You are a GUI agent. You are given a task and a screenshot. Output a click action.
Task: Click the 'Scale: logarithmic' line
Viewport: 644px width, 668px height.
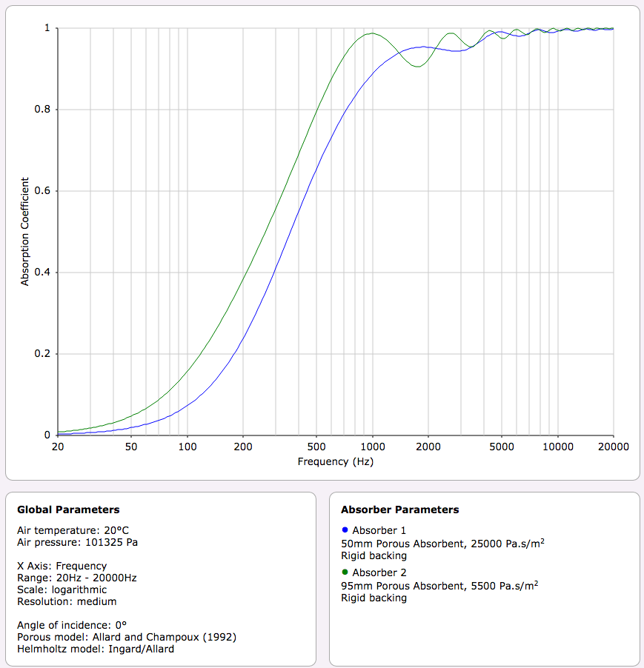click(x=62, y=589)
